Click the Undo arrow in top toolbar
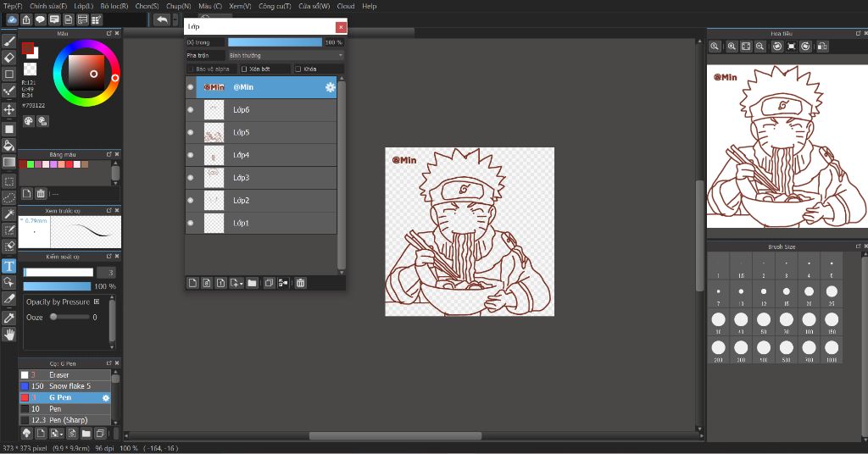The height and width of the screenshot is (454, 868). pyautogui.click(x=162, y=20)
